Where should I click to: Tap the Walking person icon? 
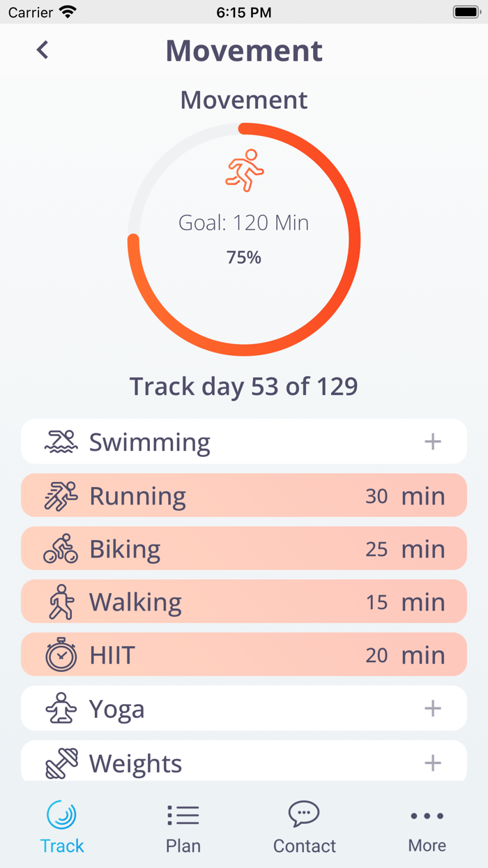(x=61, y=602)
